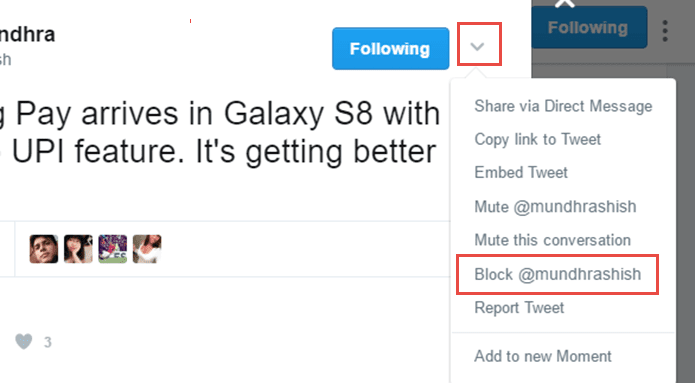
Task: Close the tweet overlay with X icon
Action: click(x=565, y=4)
